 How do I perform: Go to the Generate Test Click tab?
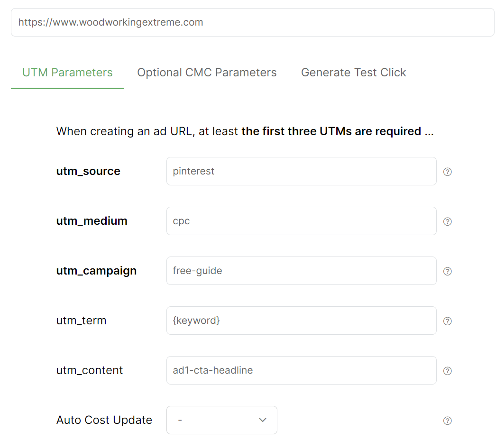pyautogui.click(x=353, y=73)
